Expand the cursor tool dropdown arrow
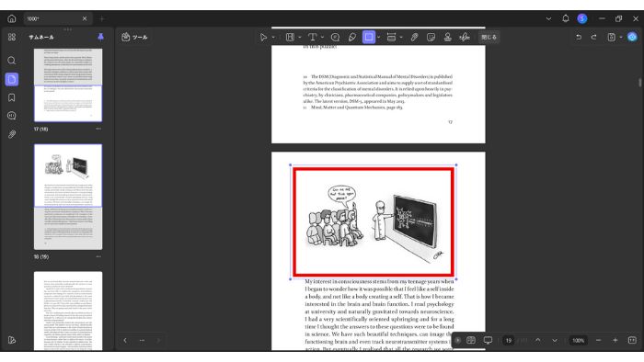 pos(273,38)
